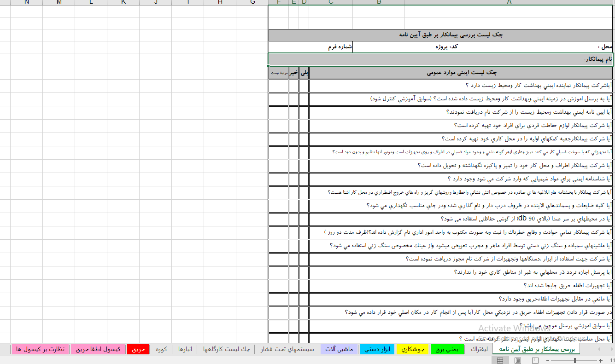Screen dimensions: 615x364
Task: Select column H header
Action: click(x=220, y=2)
